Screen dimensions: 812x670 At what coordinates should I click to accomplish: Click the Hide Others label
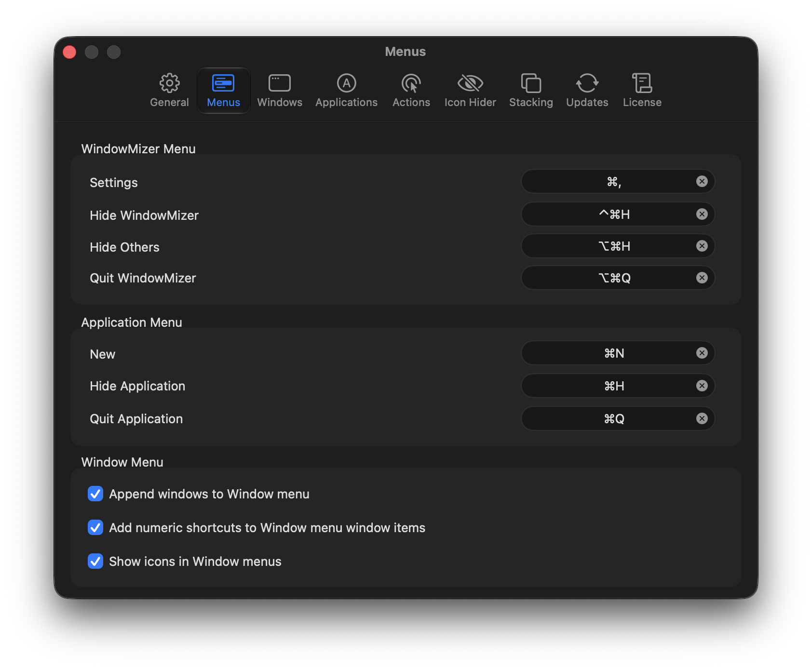(124, 247)
